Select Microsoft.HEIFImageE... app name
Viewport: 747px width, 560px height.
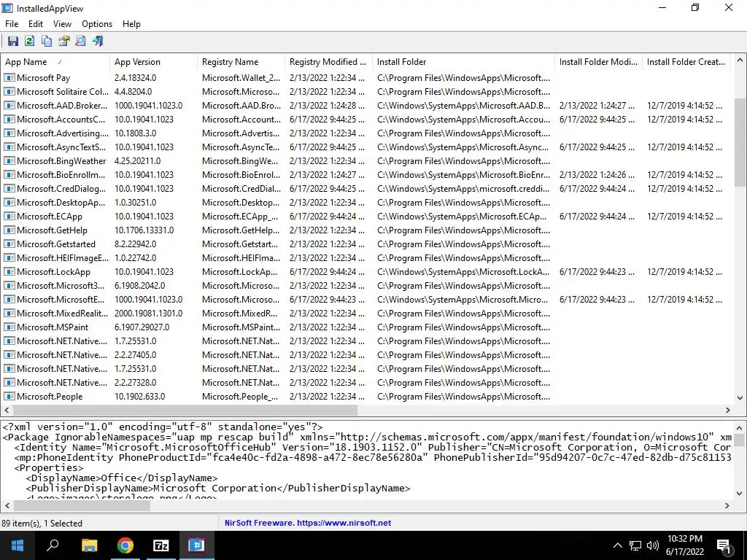(63, 257)
